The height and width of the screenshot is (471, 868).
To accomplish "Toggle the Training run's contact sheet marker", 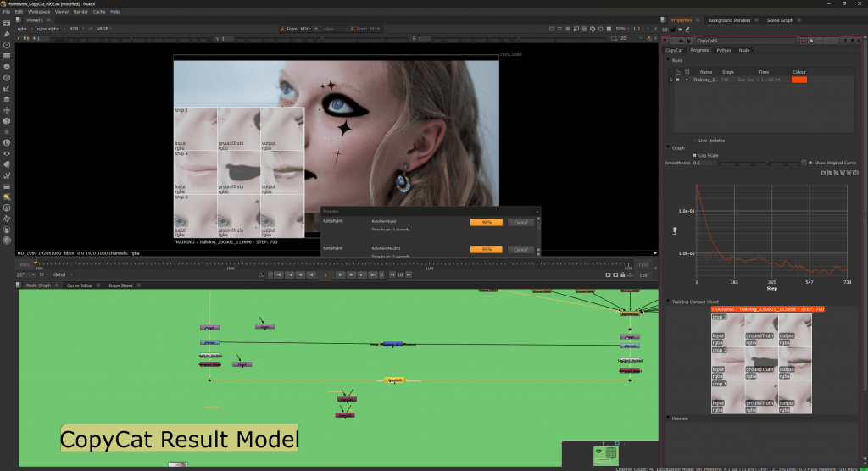I will tap(687, 80).
